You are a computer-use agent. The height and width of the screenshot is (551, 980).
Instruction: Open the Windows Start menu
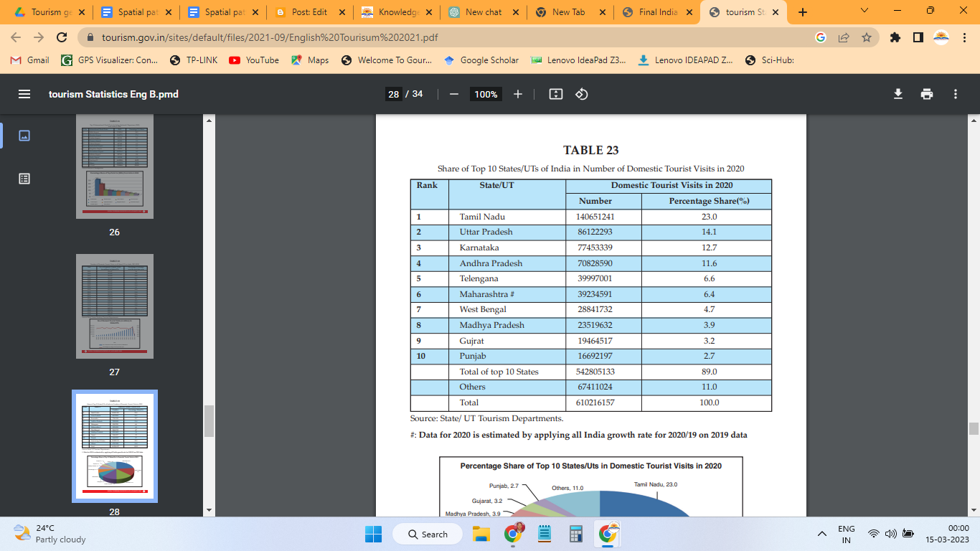(x=373, y=534)
